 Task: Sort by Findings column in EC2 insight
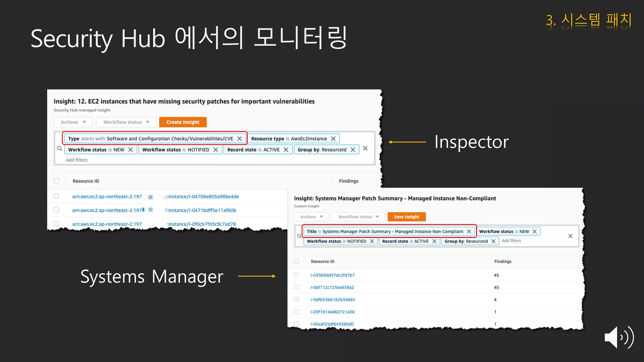click(x=349, y=181)
